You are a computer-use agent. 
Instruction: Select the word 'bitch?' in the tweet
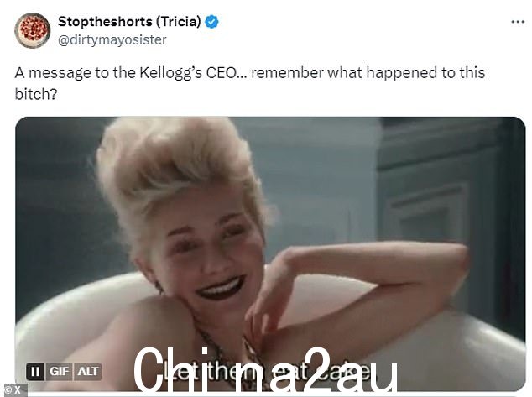pos(36,94)
